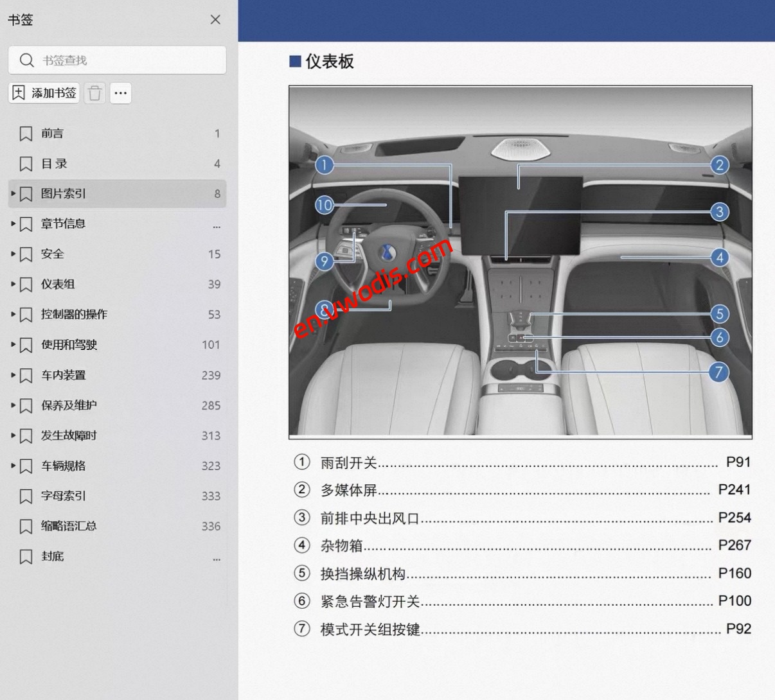Click inside the 书签查找 search field
The image size is (775, 700).
(x=116, y=60)
